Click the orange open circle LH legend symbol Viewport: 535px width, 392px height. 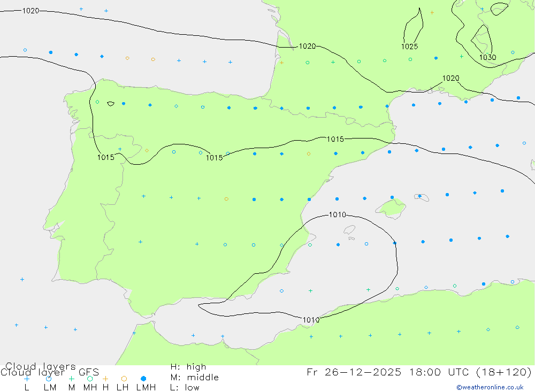coord(124,379)
